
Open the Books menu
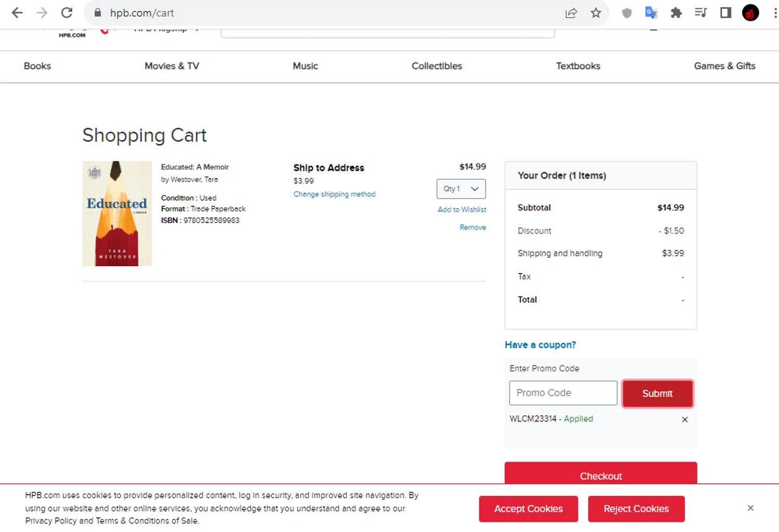point(37,66)
